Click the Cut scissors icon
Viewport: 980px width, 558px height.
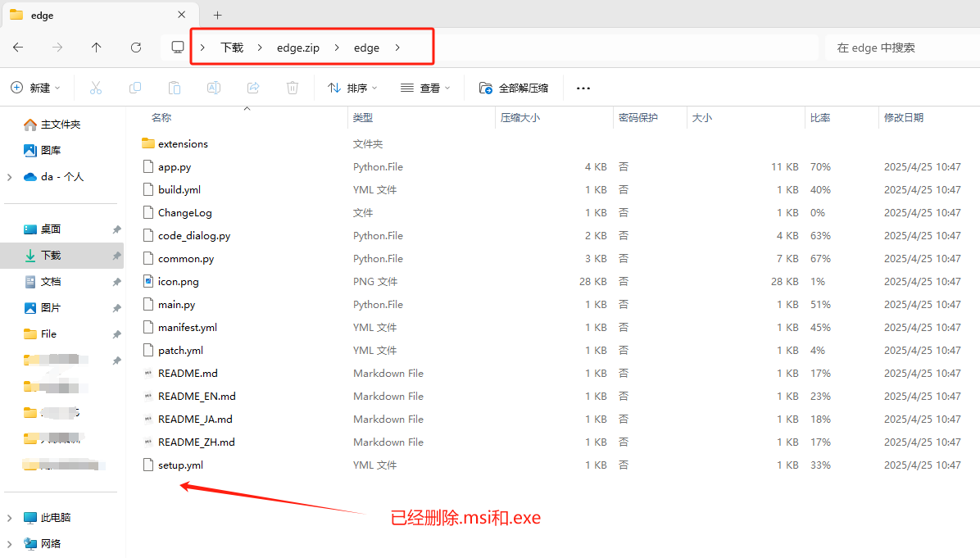(x=96, y=88)
